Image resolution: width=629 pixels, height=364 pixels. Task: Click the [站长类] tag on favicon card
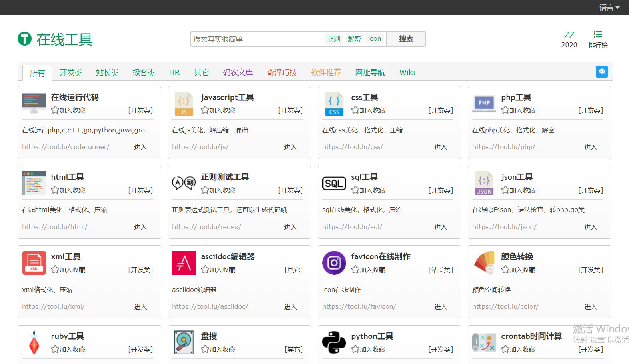click(441, 270)
